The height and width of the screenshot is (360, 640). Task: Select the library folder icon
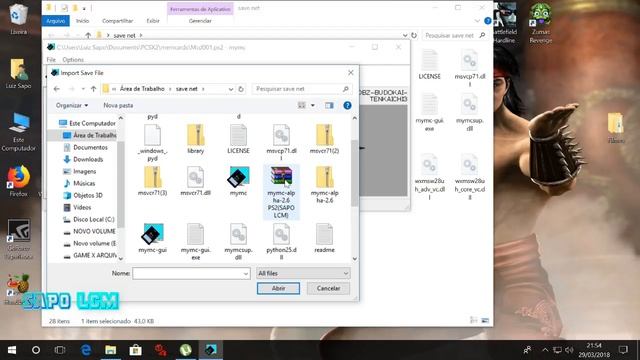tap(196, 139)
